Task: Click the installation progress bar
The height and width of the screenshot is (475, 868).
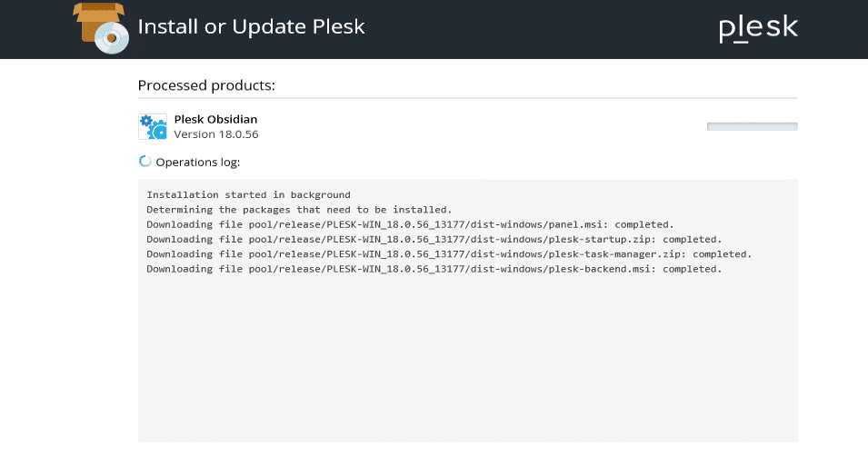Action: coord(752,126)
